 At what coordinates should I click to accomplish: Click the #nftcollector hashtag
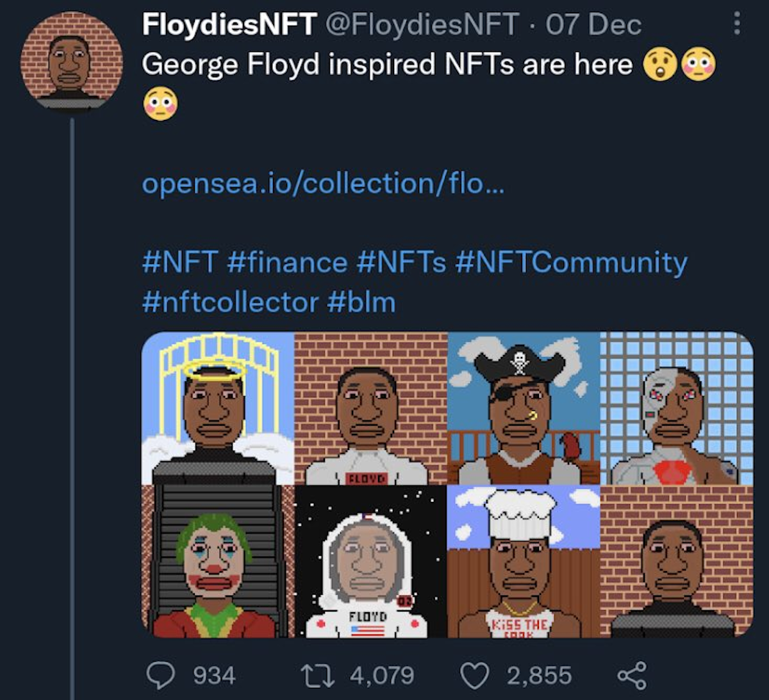pos(230,301)
